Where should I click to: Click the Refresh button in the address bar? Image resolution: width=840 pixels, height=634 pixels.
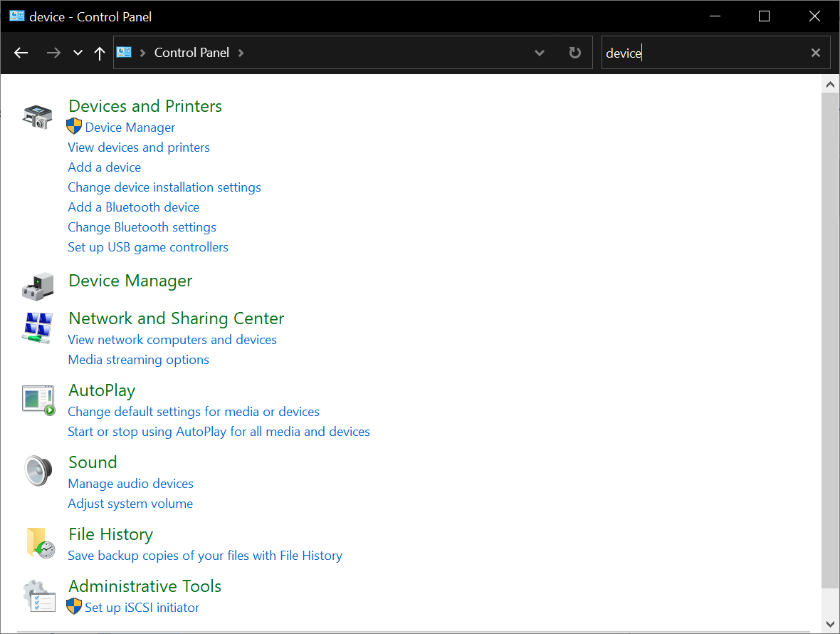(x=574, y=52)
